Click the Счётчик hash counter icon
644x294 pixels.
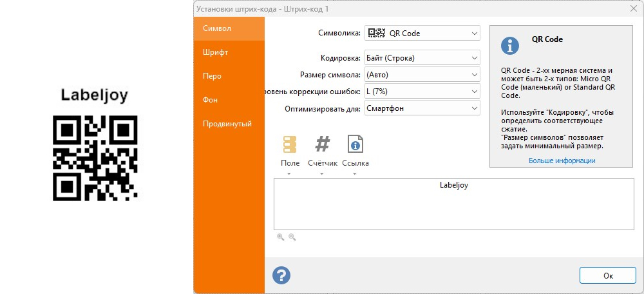(x=323, y=144)
